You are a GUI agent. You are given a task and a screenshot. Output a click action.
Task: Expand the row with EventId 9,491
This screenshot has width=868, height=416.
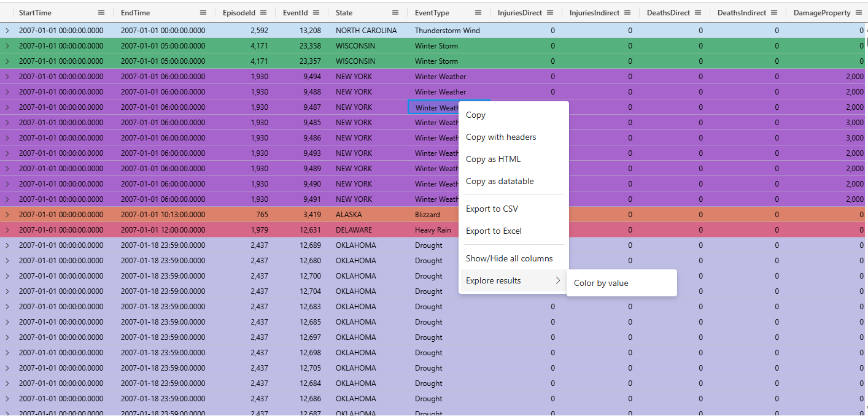[7, 199]
